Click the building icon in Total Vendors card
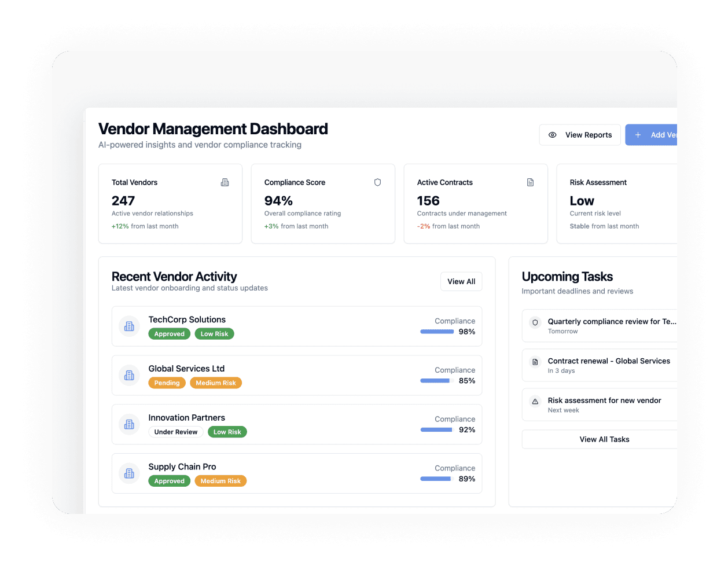The image size is (728, 566). pyautogui.click(x=225, y=182)
